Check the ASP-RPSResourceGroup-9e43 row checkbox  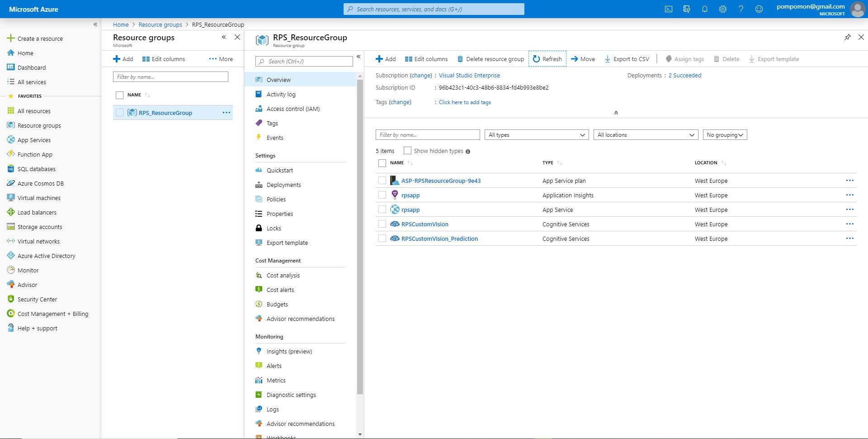382,181
